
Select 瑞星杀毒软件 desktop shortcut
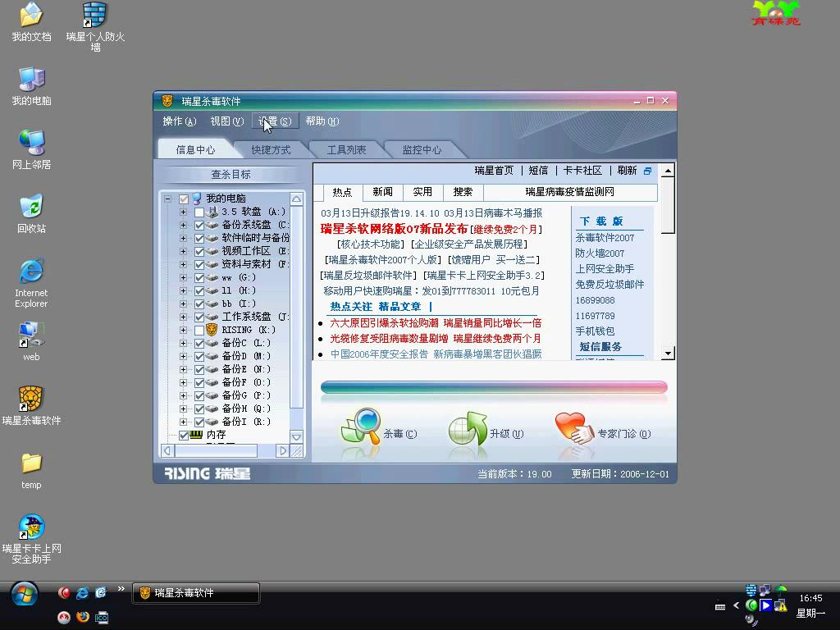31,406
